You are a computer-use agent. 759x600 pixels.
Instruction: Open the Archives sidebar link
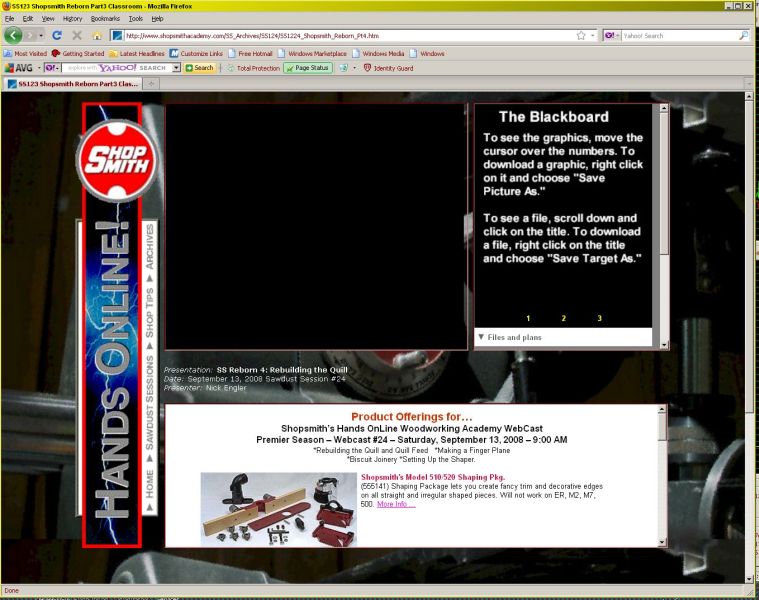(x=150, y=247)
